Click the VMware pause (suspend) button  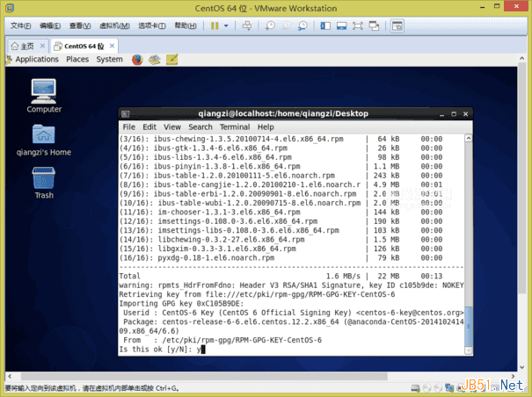click(x=215, y=25)
